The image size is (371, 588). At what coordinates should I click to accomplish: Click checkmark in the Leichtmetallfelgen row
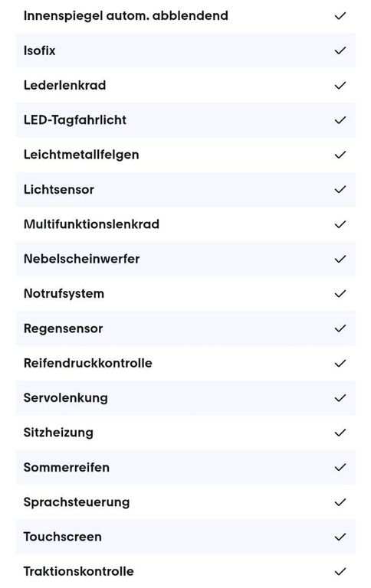tap(340, 155)
